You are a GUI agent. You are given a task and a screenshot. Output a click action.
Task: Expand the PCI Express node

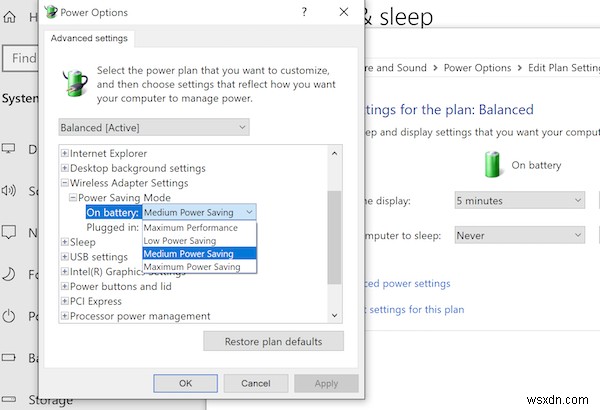click(x=65, y=301)
